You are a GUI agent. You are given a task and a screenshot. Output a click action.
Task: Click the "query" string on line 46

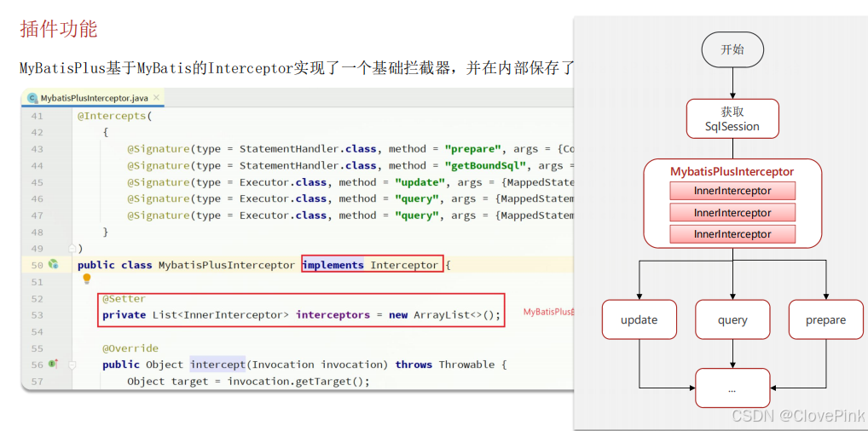(x=418, y=198)
